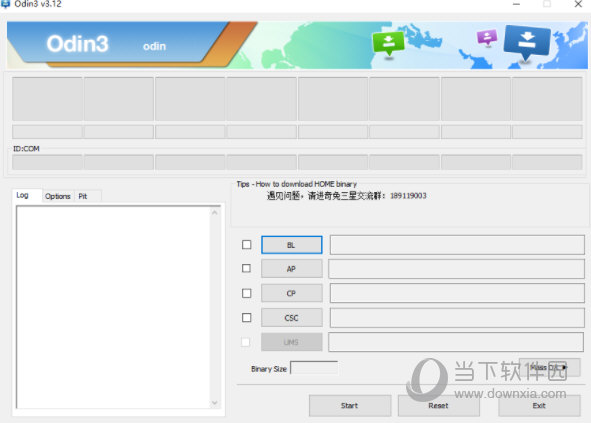Click the group number 189119003
Image resolution: width=591 pixels, height=423 pixels.
408,196
